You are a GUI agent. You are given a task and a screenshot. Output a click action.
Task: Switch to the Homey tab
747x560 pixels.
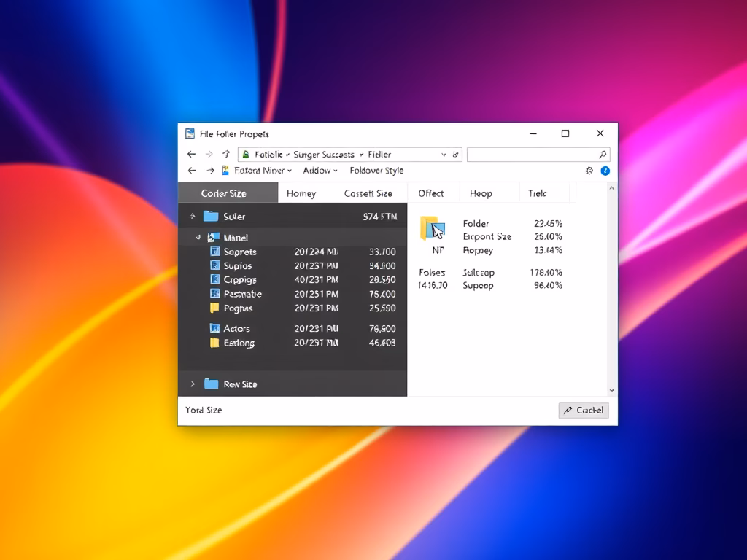[301, 193]
